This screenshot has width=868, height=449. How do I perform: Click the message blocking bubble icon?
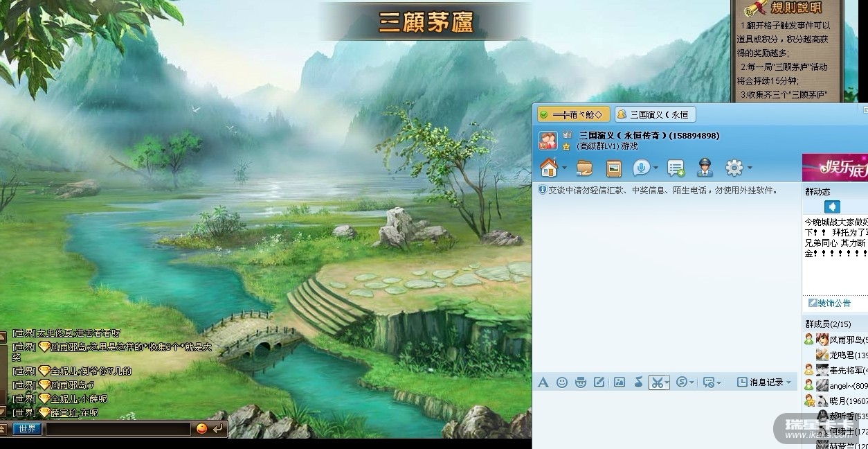click(x=708, y=382)
